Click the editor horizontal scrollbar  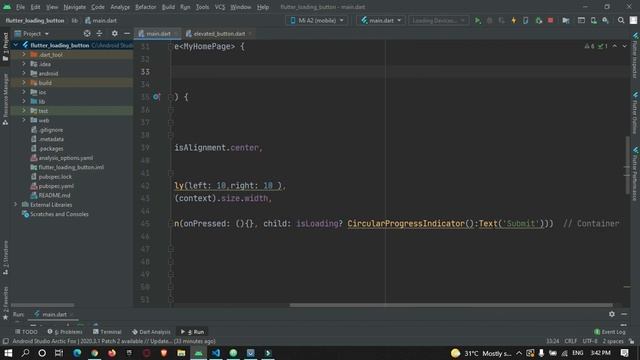click(x=451, y=305)
